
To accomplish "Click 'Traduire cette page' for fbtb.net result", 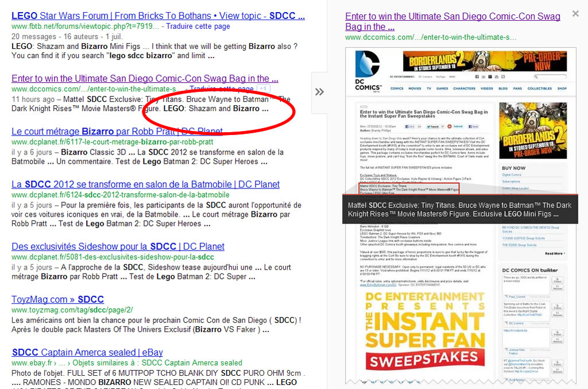I will tap(198, 26).
